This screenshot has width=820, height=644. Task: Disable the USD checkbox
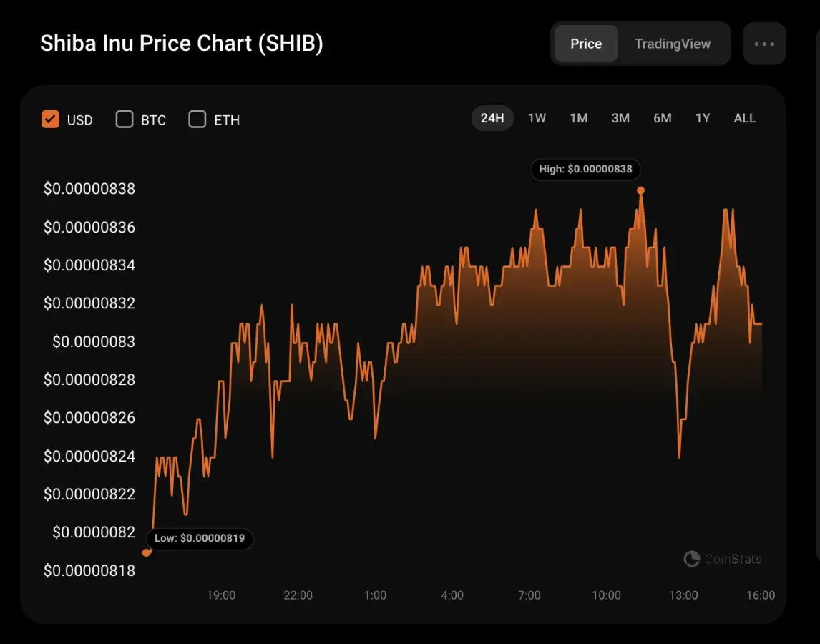(49, 119)
